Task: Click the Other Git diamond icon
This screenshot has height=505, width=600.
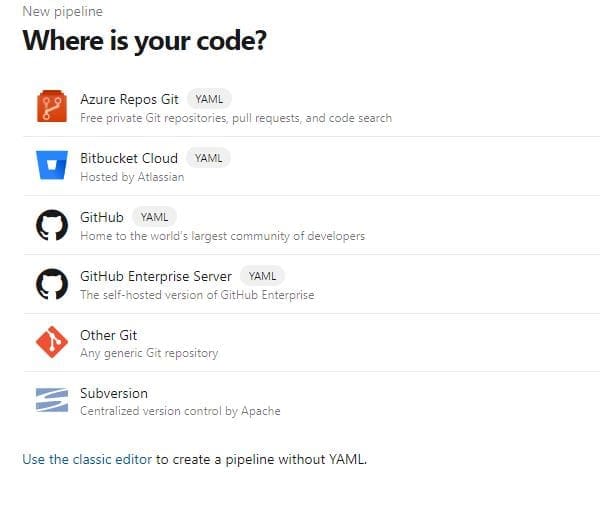Action: pos(51,343)
